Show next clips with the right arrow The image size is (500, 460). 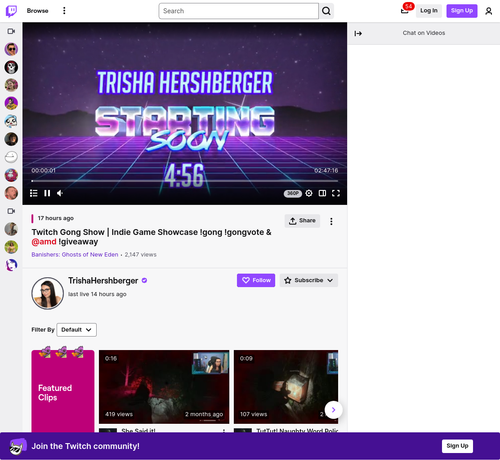point(333,410)
